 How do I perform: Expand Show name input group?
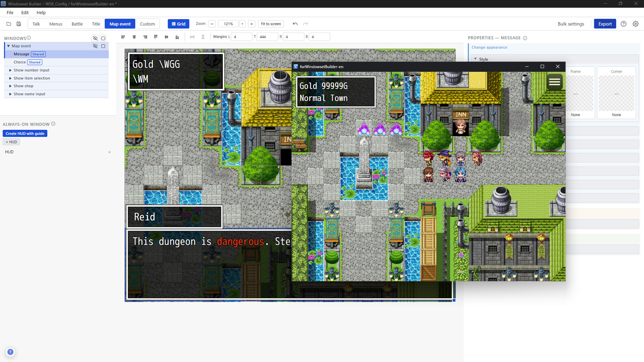[x=10, y=94]
